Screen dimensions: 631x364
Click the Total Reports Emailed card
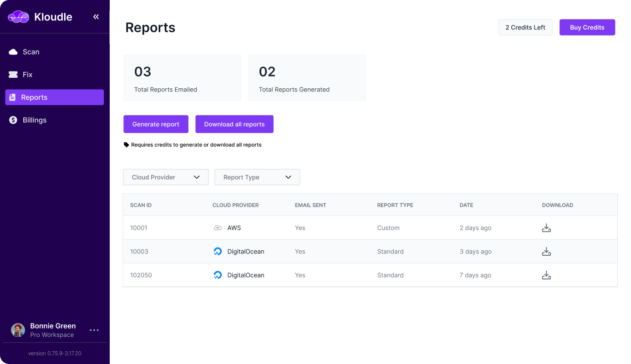pos(182,78)
